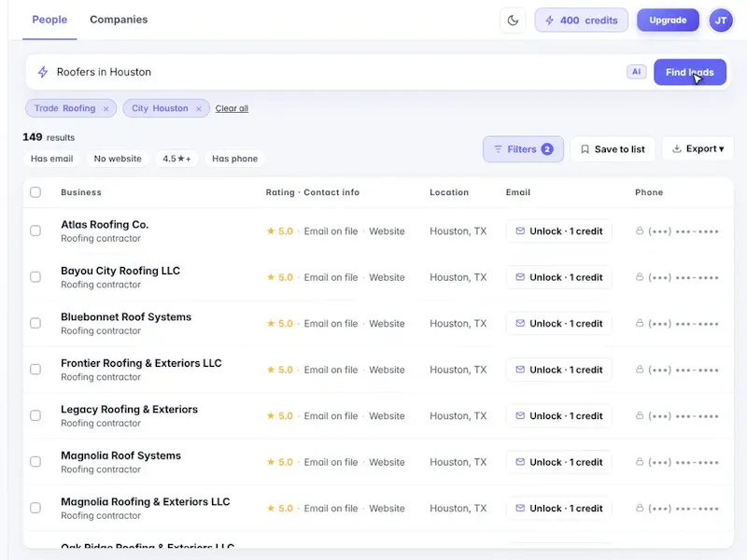
Task: Click the Roofers in Houston search field
Action: pos(333,72)
